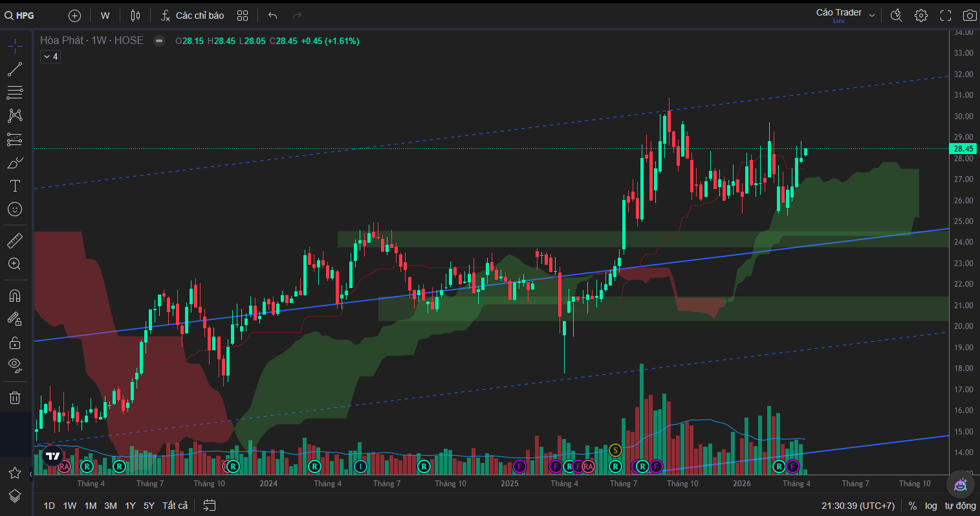Click the current price label 28.45 on axis
The height and width of the screenshot is (516, 980).
963,148
